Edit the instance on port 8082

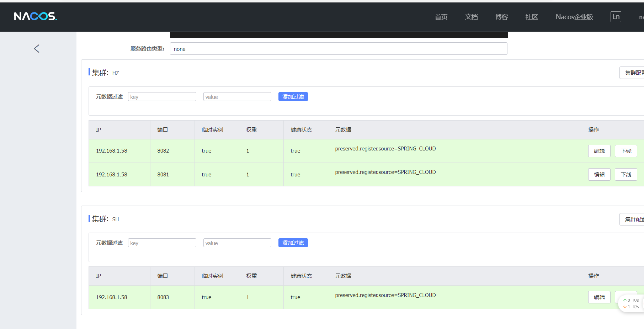pyautogui.click(x=599, y=151)
